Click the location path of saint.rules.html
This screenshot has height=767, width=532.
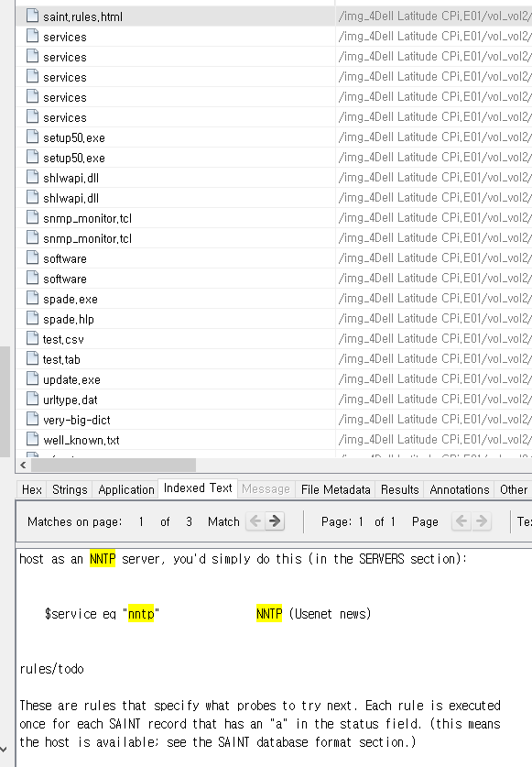click(x=434, y=16)
